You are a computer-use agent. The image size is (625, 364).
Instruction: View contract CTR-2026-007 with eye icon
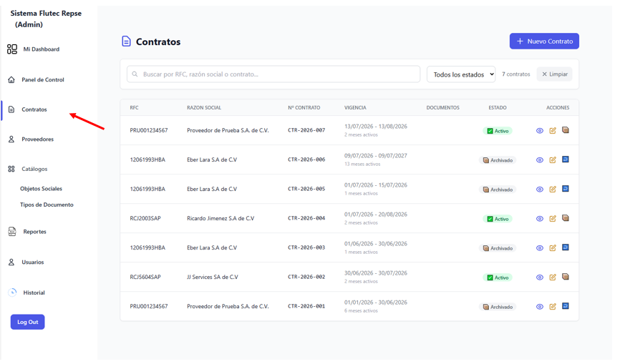(x=540, y=131)
